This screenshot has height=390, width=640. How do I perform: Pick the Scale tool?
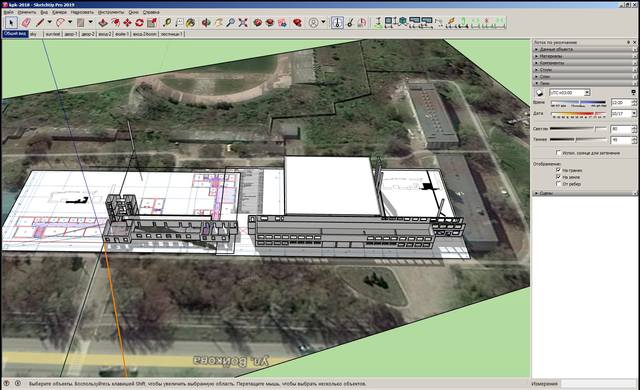(152, 22)
